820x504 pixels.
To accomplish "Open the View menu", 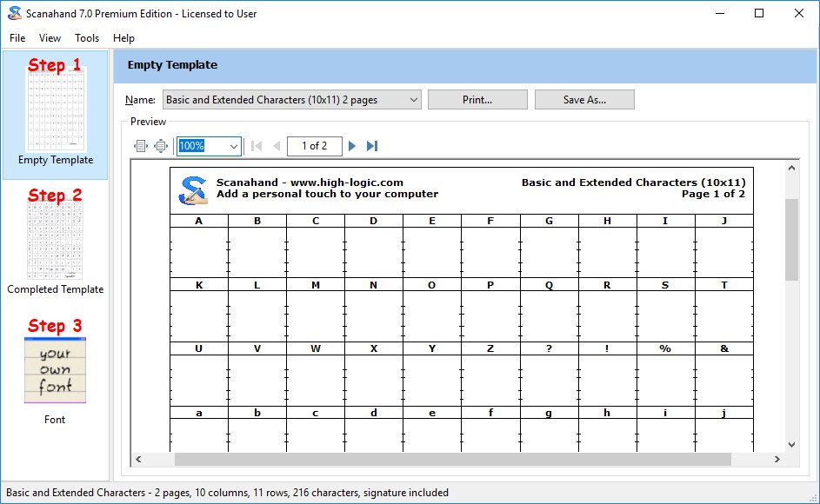I will click(x=50, y=38).
